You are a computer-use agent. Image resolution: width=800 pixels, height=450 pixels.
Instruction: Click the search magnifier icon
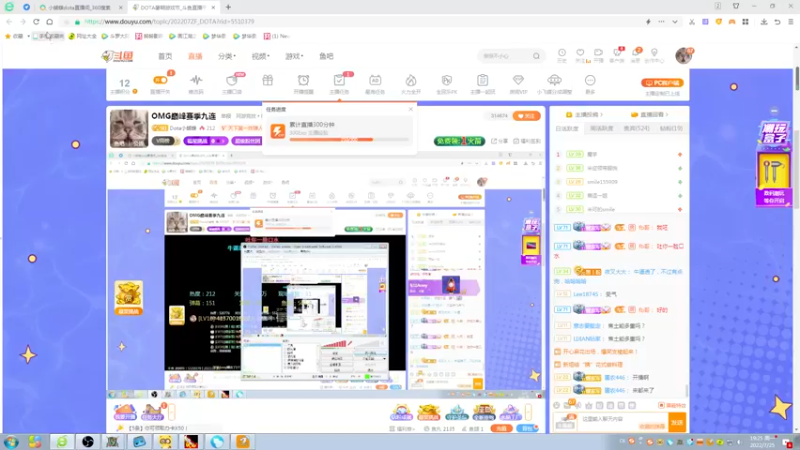(x=536, y=56)
